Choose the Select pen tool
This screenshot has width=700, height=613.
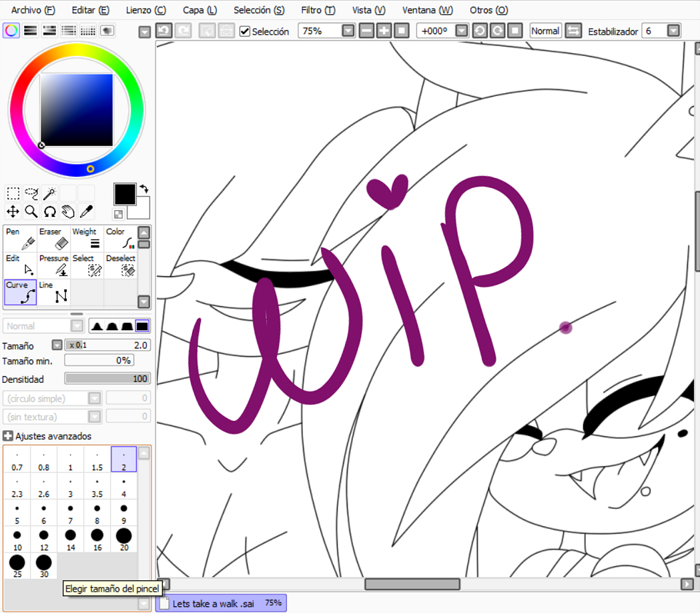87,265
